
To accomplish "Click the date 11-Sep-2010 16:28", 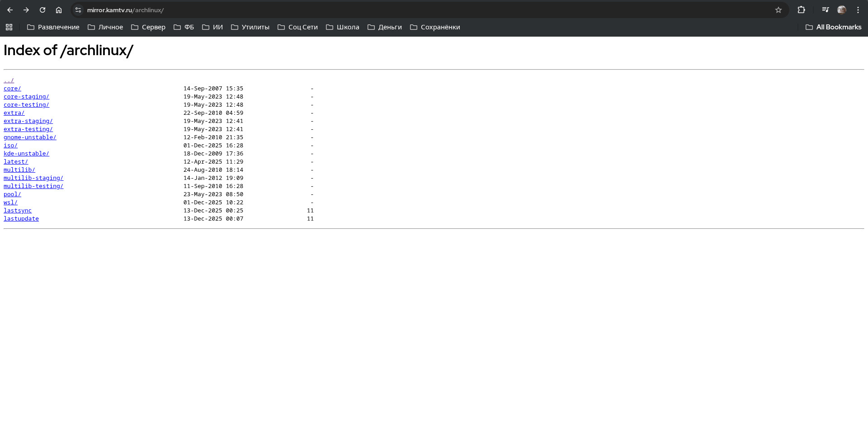I will pos(213,186).
